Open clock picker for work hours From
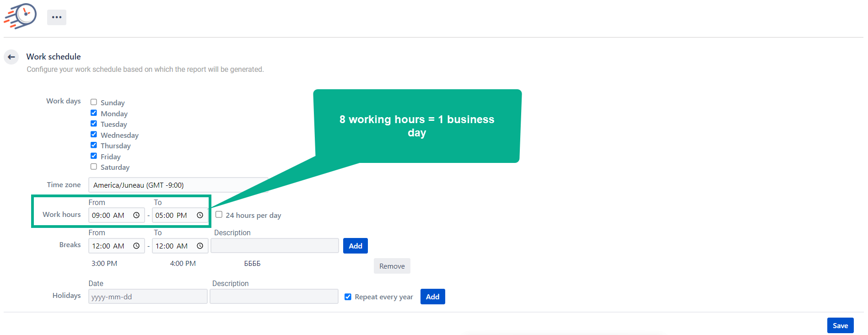 click(x=136, y=215)
